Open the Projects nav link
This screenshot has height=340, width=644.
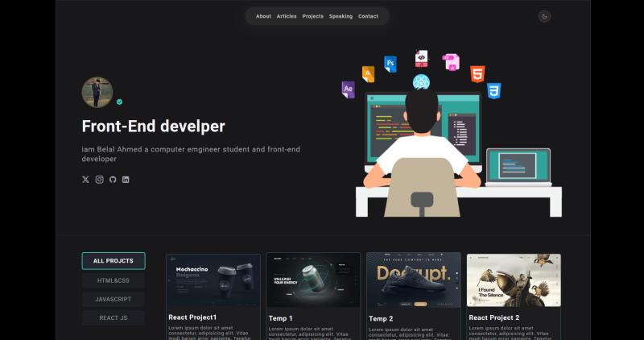[x=312, y=16]
